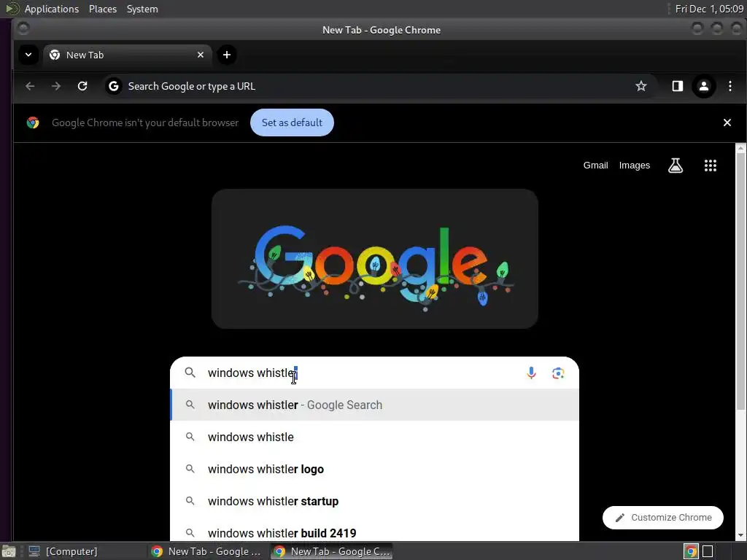The width and height of the screenshot is (747, 560).
Task: Click scrollbar up arrow
Action: tap(741, 148)
